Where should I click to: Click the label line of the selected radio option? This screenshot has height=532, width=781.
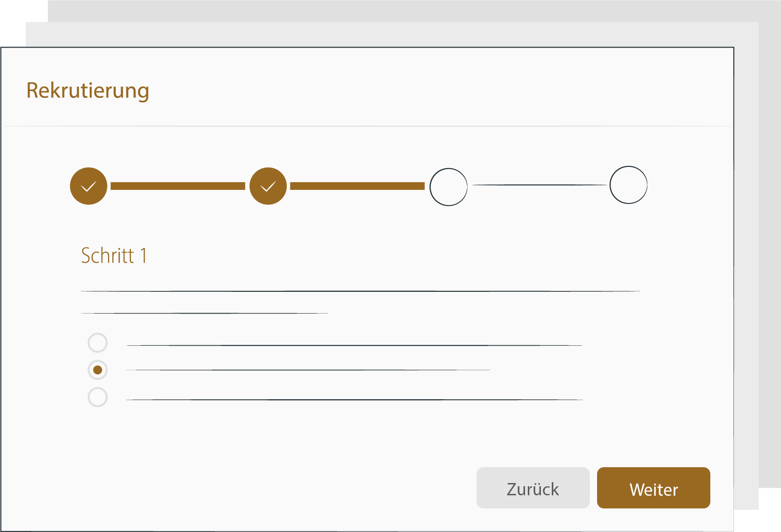click(308, 370)
